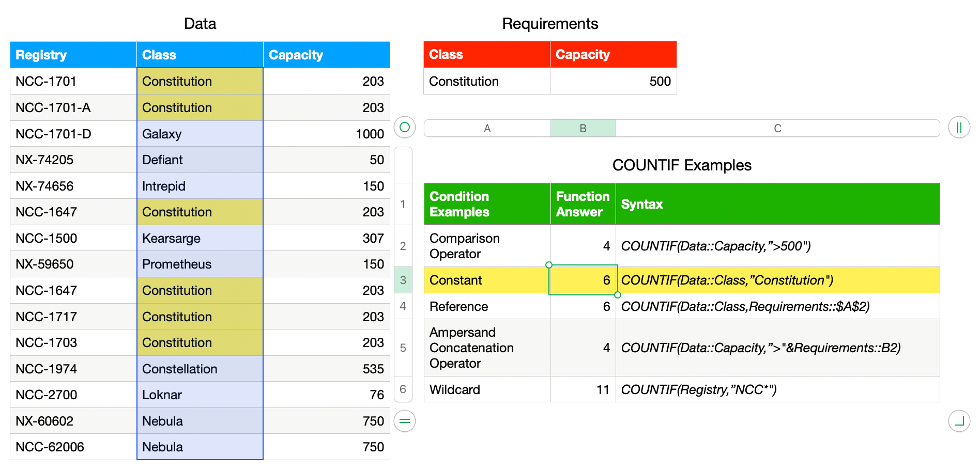Select column C header tab
The height and width of the screenshot is (471, 980).
pos(777,129)
